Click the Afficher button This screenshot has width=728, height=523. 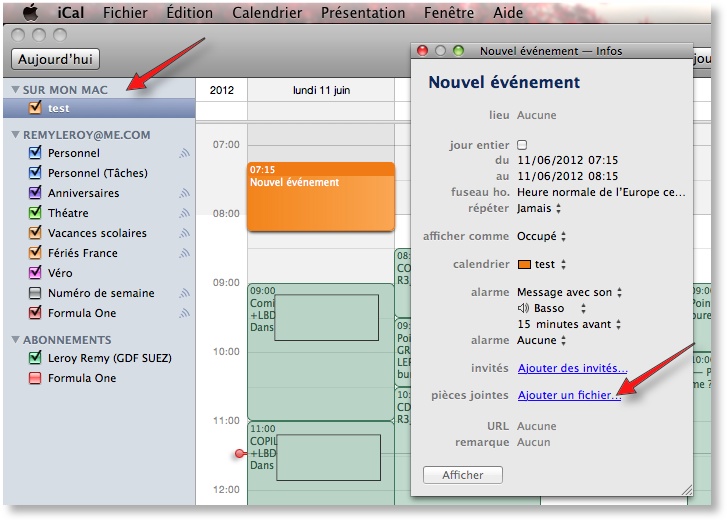tap(462, 475)
